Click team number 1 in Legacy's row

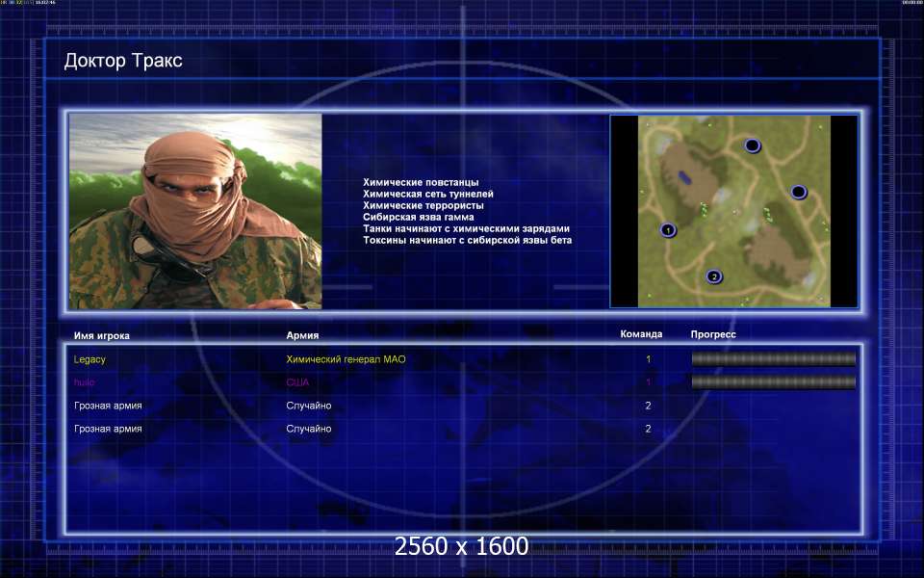point(648,359)
